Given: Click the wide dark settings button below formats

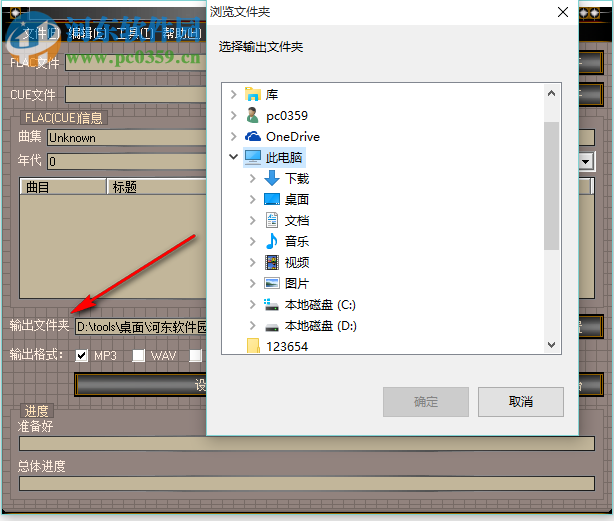Looking at the screenshot, I should 141,384.
